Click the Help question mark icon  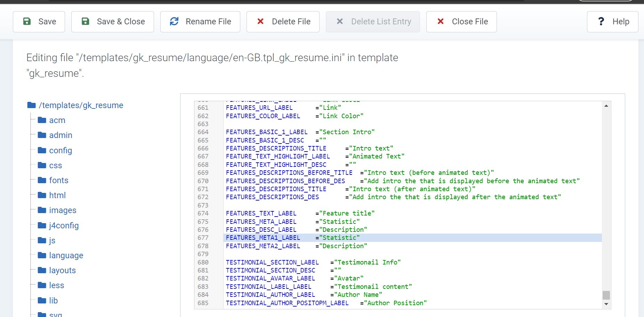[x=601, y=22]
